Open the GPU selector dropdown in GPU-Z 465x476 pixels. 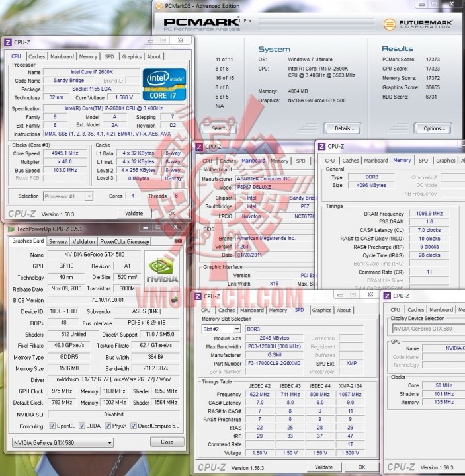[63, 442]
